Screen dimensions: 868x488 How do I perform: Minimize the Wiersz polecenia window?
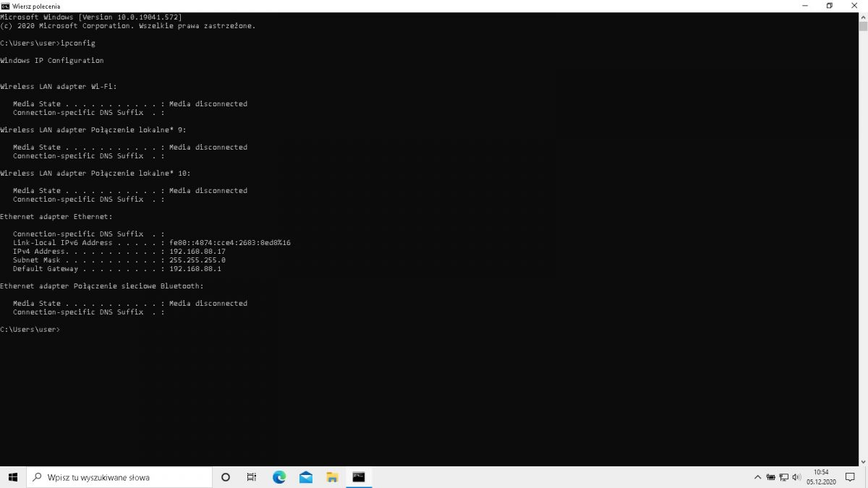(x=805, y=5)
